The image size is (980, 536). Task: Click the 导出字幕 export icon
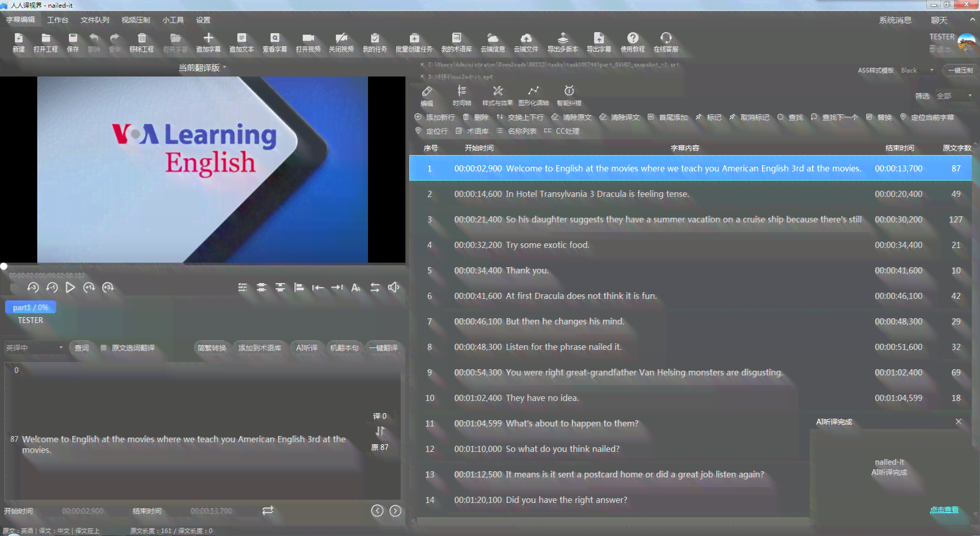tap(599, 42)
